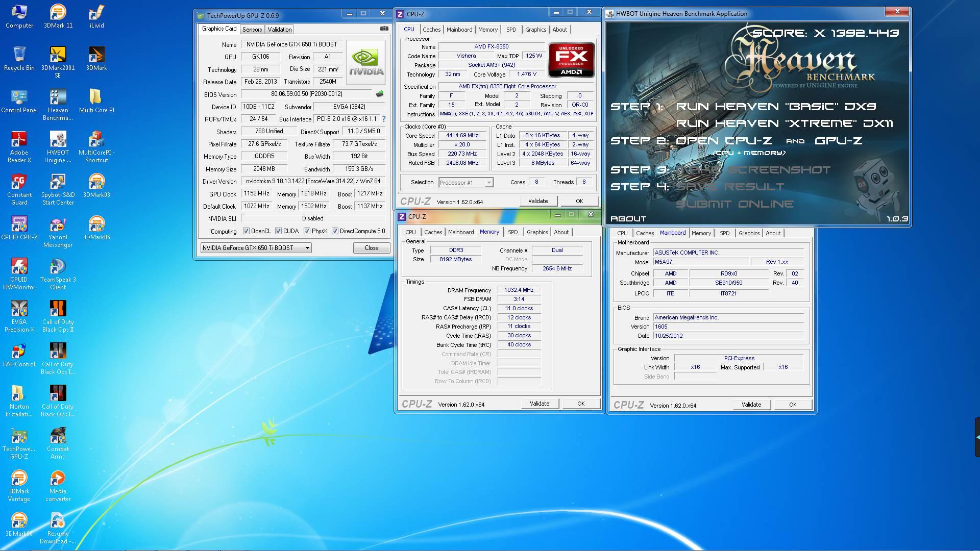Click RUN HEAVEN "XTREME" DX11

tap(785, 123)
